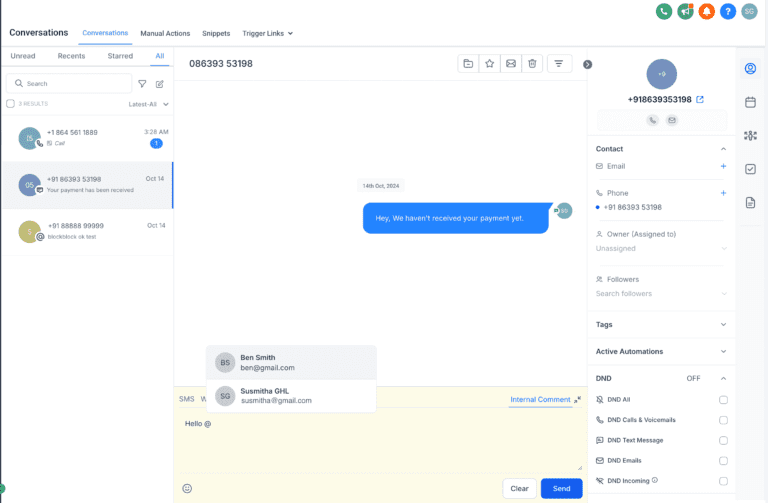Open the orange notifications bell
This screenshot has height=503, width=768.
[x=707, y=11]
